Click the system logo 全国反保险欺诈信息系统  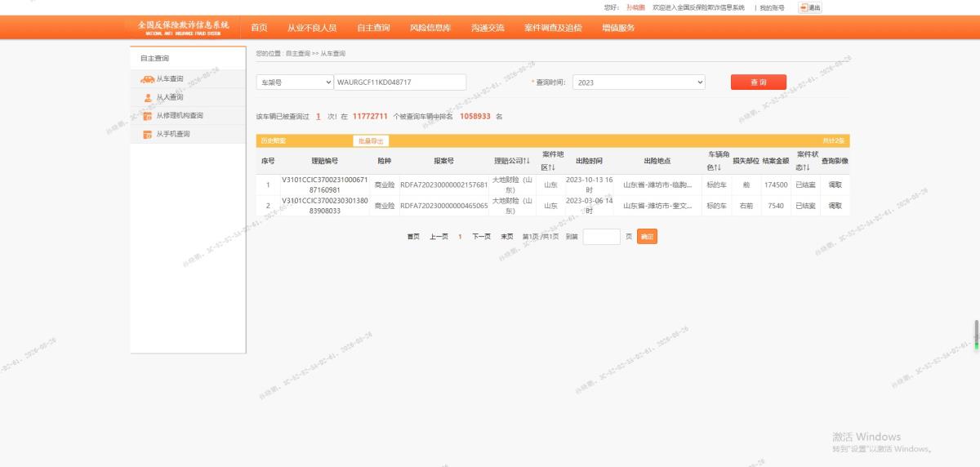click(x=184, y=28)
